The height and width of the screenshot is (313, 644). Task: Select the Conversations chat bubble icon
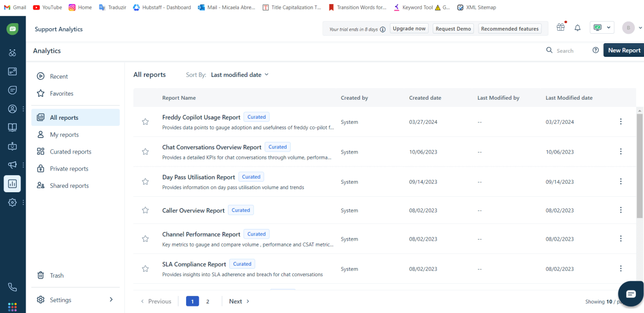pyautogui.click(x=12, y=90)
